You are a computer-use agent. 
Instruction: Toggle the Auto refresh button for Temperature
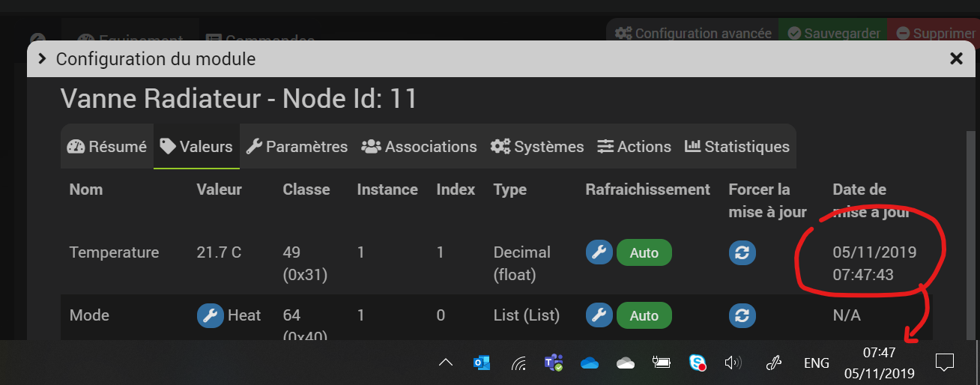644,252
